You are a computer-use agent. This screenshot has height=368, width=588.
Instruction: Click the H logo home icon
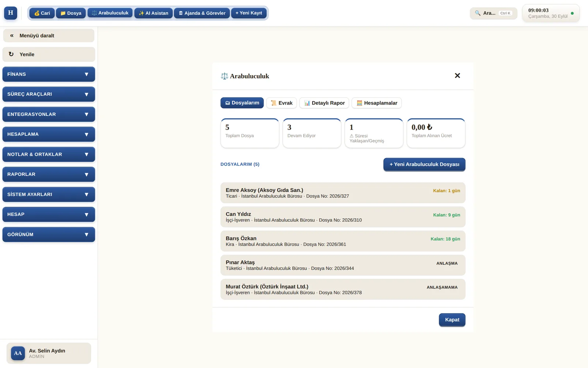pos(11,13)
